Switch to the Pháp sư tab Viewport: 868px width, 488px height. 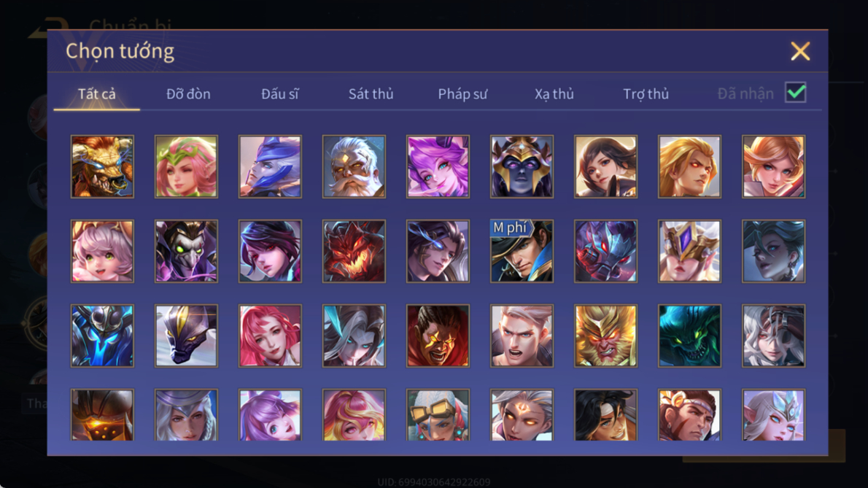[462, 94]
